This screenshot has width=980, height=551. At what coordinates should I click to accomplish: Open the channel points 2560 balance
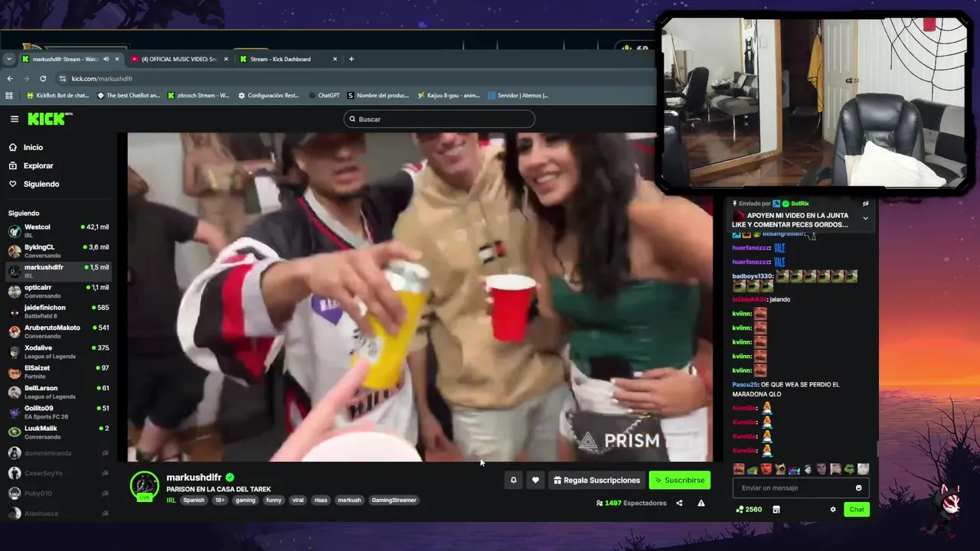[x=749, y=509]
